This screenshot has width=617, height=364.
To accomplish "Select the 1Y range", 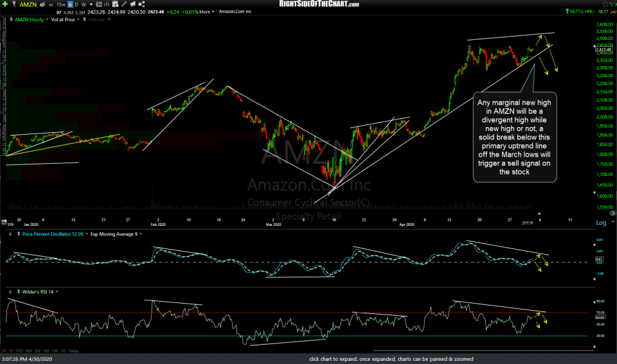I will tap(12, 351).
